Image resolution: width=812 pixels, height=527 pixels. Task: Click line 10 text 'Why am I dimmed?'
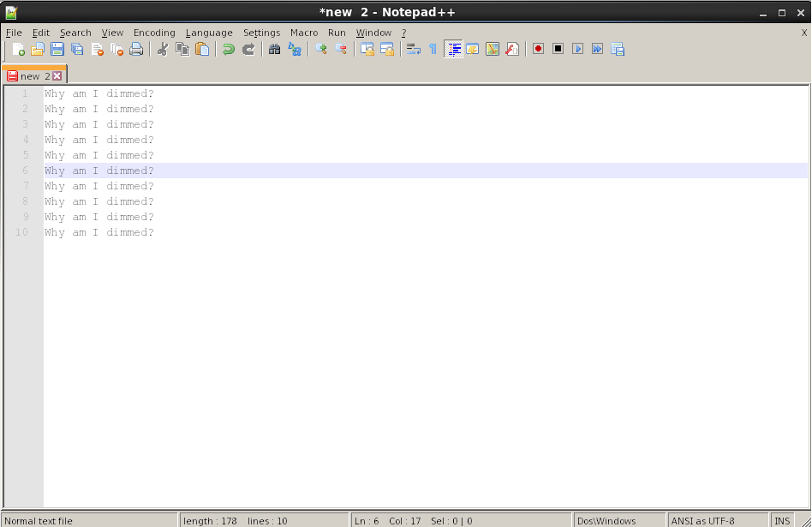99,232
